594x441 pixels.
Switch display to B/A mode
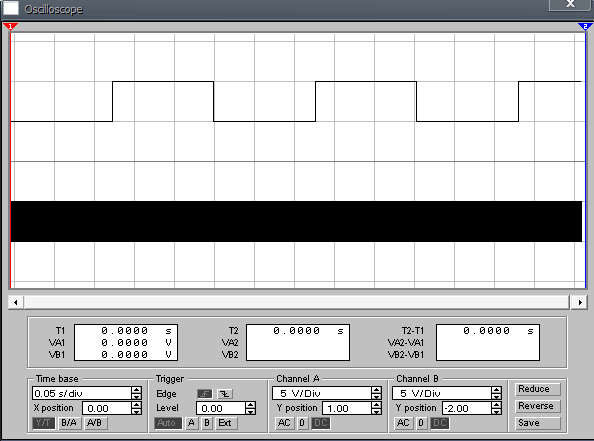(69, 423)
